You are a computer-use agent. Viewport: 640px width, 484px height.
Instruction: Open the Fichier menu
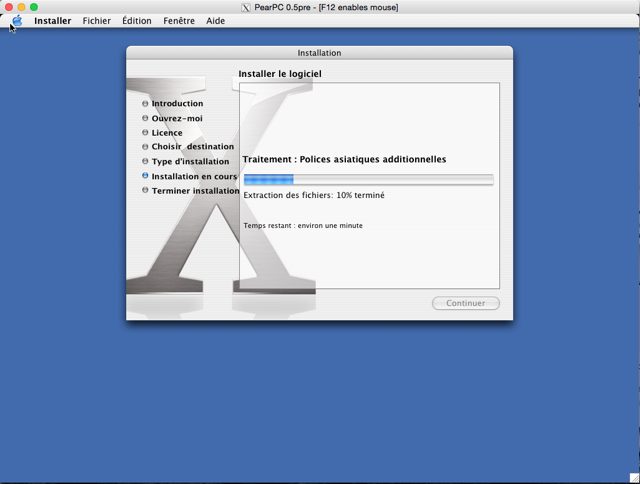pos(96,21)
